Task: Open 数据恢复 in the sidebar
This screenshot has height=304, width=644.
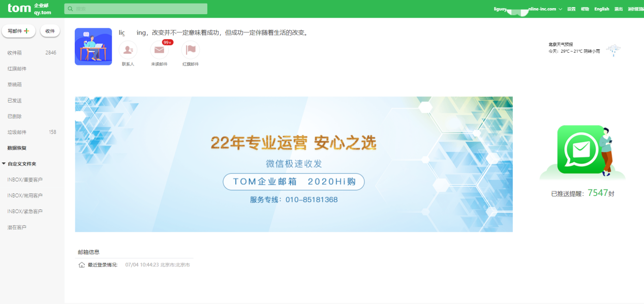Action: click(x=17, y=148)
